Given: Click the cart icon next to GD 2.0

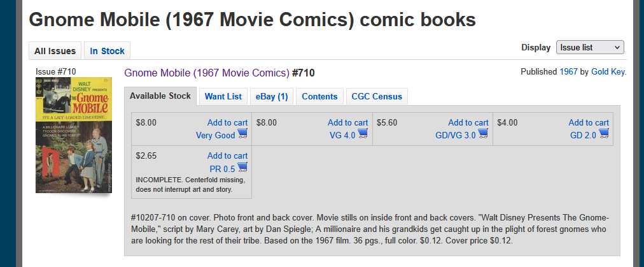Looking at the screenshot, I should click(x=603, y=134).
